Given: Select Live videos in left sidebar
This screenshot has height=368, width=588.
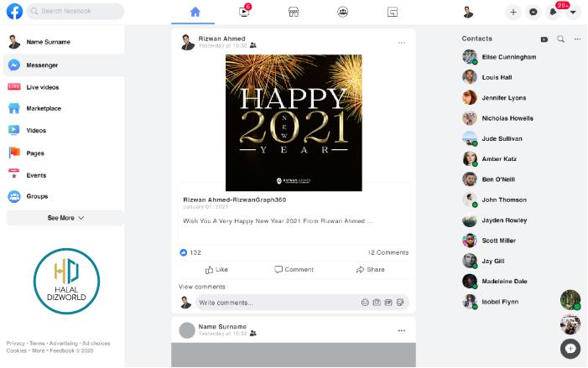Looking at the screenshot, I should pos(42,86).
